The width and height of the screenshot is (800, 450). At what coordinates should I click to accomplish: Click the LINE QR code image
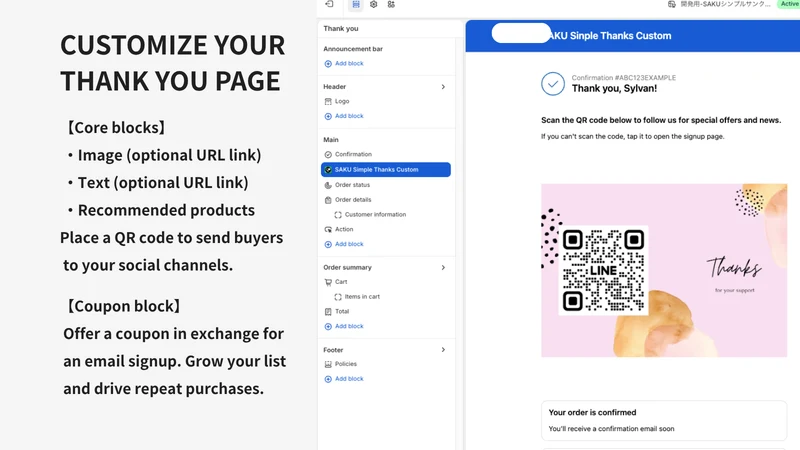click(603, 270)
